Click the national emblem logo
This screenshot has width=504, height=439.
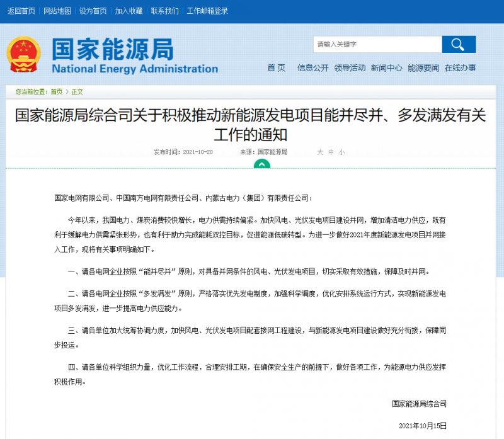coord(23,55)
